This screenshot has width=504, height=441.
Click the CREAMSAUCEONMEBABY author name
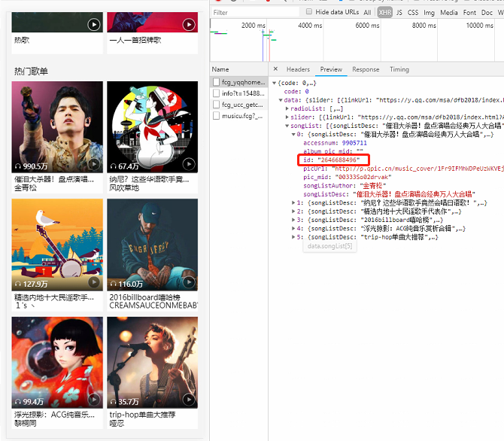pyautogui.click(x=153, y=306)
